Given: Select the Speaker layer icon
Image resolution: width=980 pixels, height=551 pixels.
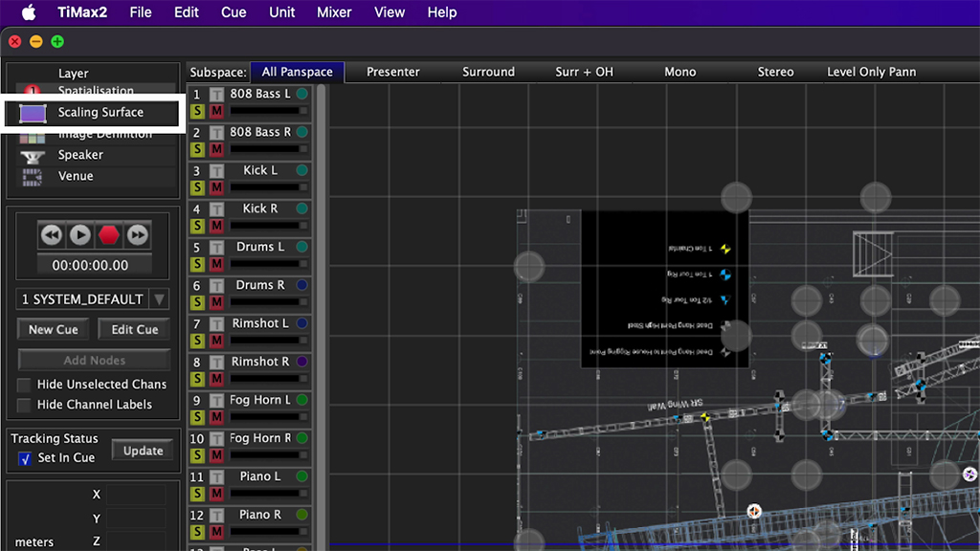Looking at the screenshot, I should (33, 155).
